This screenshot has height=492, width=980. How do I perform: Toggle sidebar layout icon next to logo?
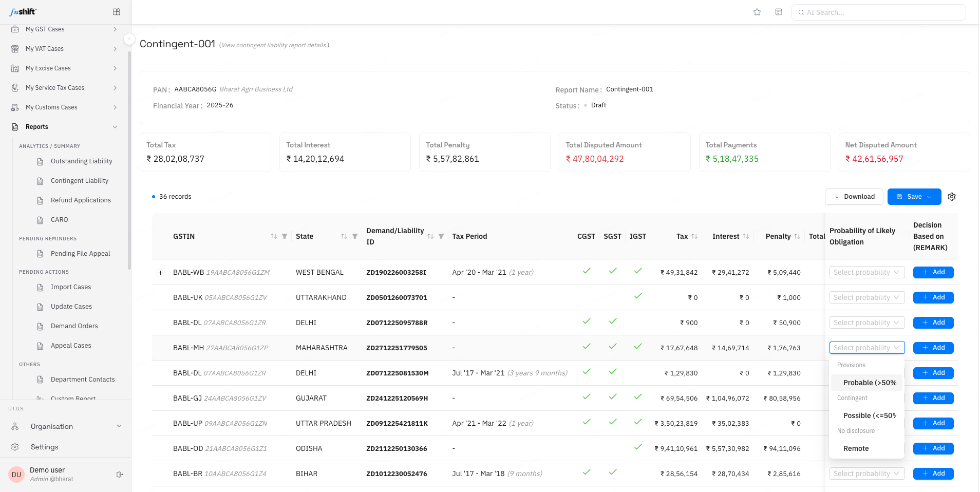(x=117, y=12)
